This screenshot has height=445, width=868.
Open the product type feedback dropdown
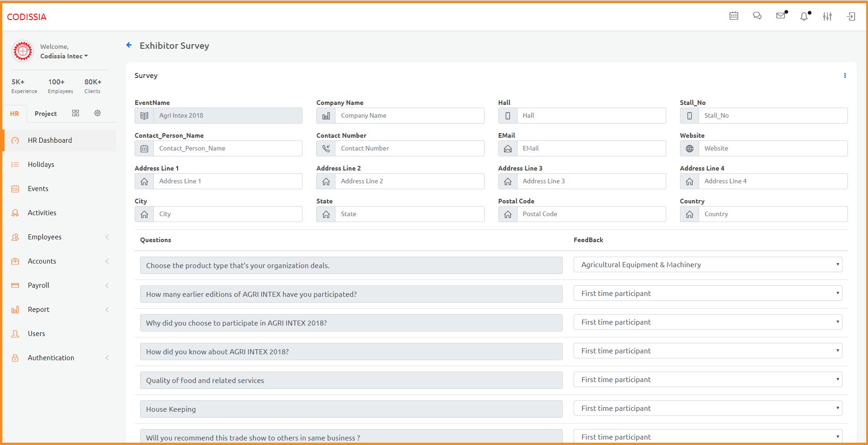pyautogui.click(x=707, y=265)
